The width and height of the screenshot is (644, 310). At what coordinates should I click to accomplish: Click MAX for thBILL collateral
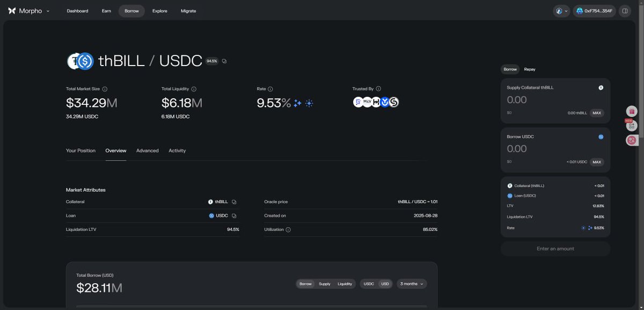[597, 113]
